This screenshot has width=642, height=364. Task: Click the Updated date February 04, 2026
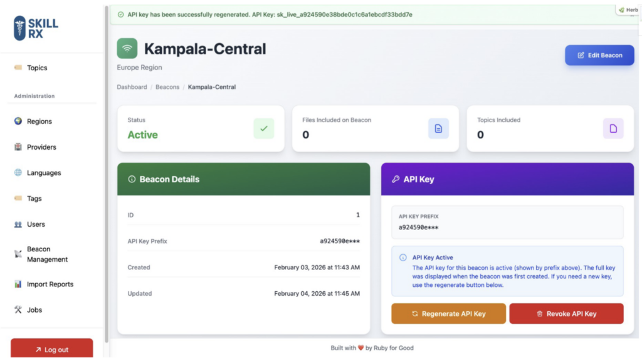coord(317,294)
